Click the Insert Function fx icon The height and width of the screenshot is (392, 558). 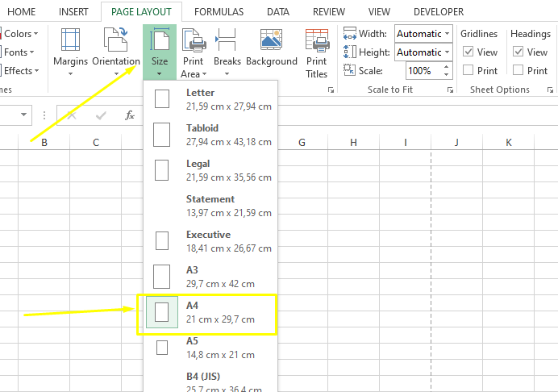[130, 115]
